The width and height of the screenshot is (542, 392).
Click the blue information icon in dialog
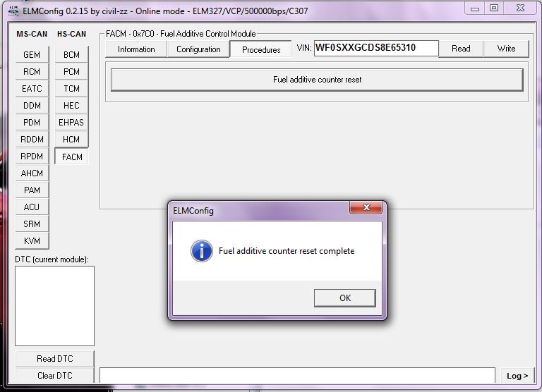[202, 251]
